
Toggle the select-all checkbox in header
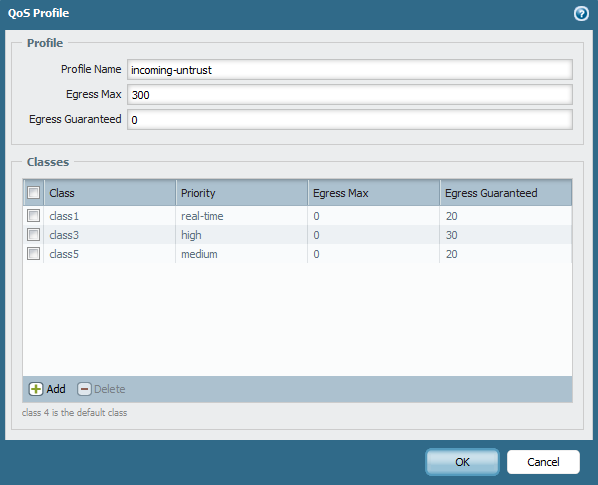[34, 193]
